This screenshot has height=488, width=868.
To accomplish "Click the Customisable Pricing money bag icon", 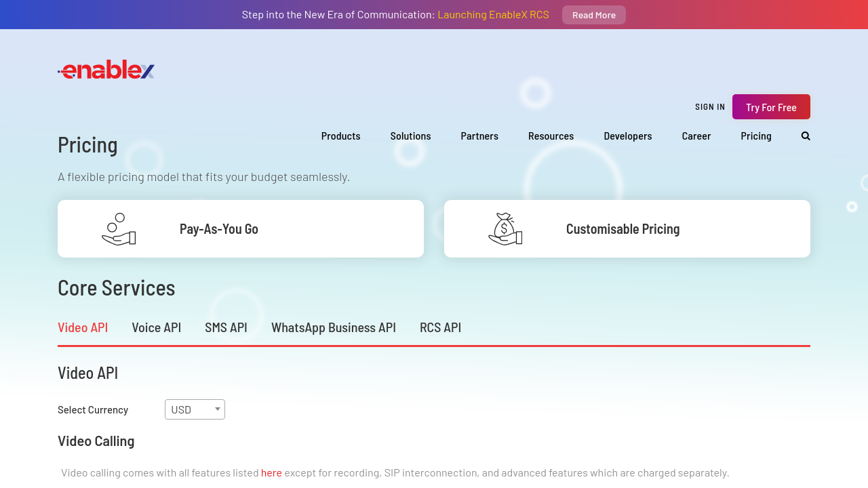I will point(505,229).
